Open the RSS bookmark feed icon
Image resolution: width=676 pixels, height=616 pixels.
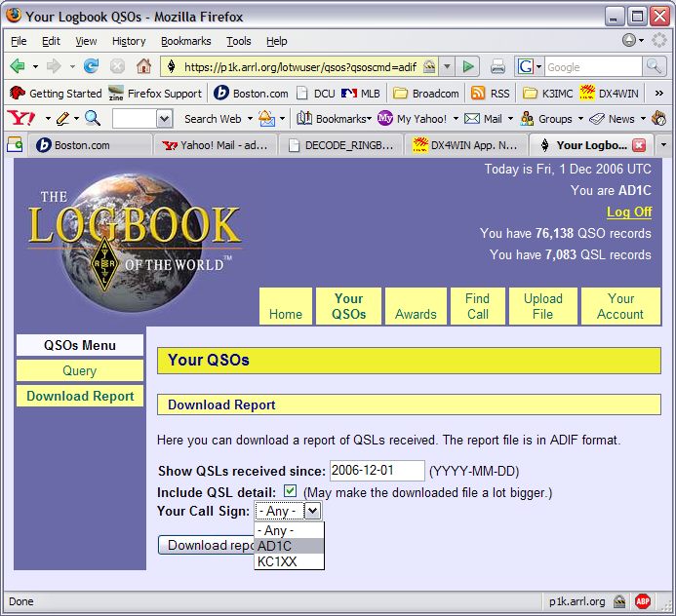[x=491, y=94]
